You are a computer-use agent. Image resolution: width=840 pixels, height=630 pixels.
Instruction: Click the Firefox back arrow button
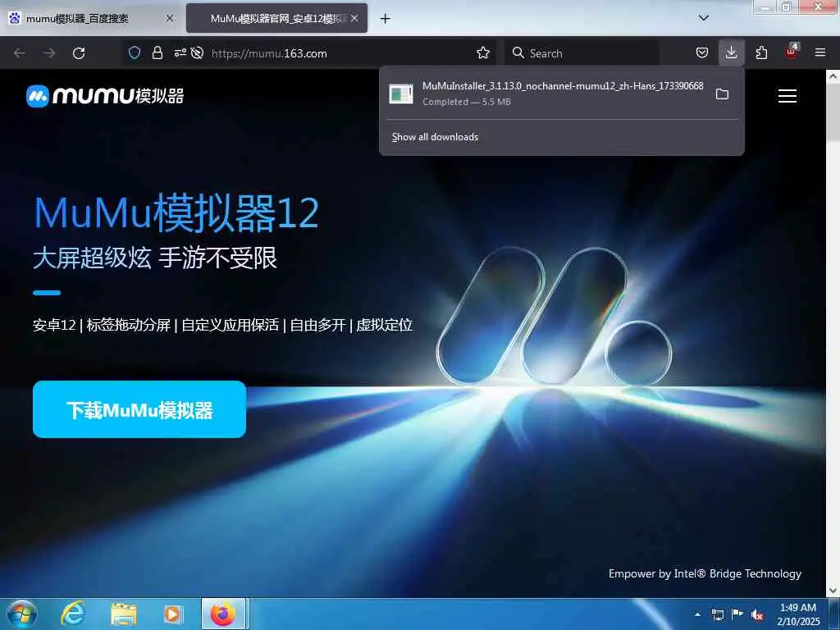click(x=20, y=53)
